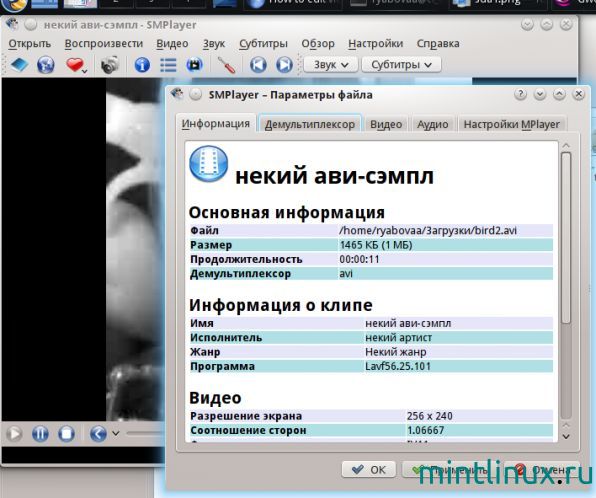Expand the rewind options dropdown arrow
Image resolution: width=596 pixels, height=498 pixels.
coord(116,434)
